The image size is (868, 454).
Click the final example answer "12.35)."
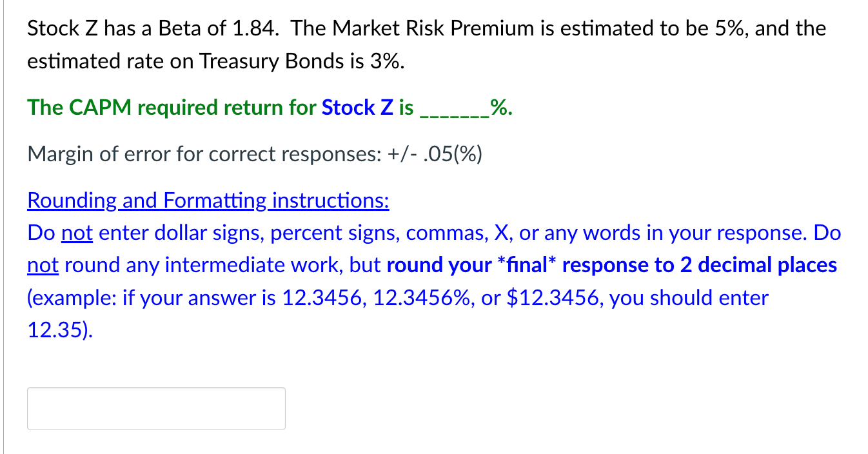click(x=60, y=330)
